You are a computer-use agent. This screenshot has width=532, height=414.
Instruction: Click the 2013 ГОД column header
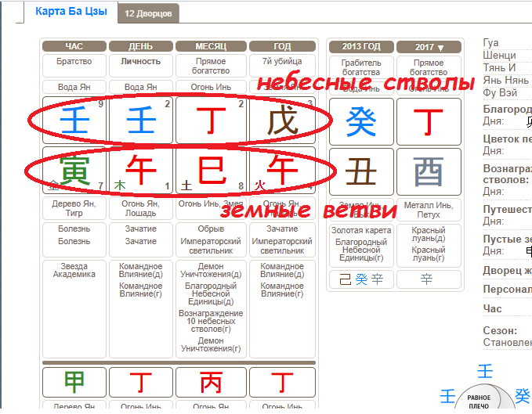(x=361, y=47)
